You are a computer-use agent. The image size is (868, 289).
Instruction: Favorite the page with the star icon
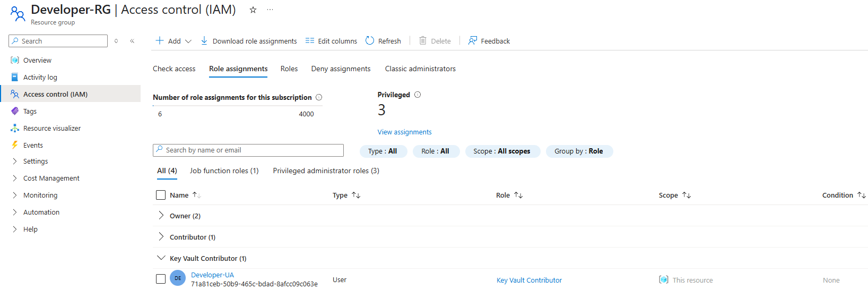[253, 10]
